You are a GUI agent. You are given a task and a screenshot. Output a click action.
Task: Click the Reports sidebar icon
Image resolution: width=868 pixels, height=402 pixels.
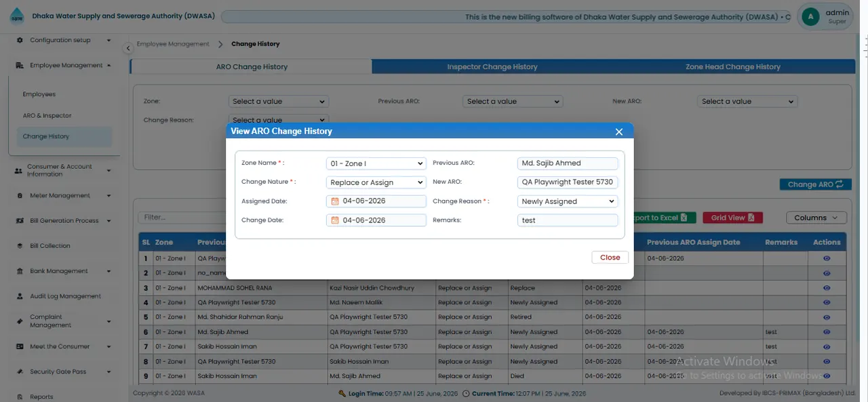point(20,397)
